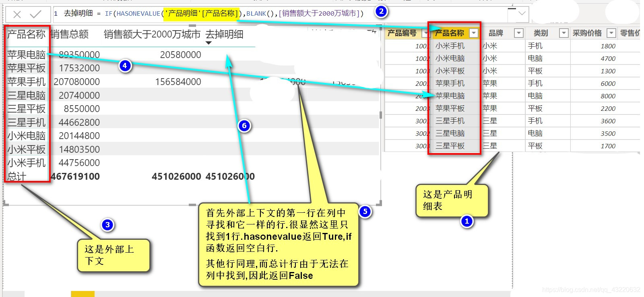Select 小米平板 cell in the product detail table

point(450,71)
